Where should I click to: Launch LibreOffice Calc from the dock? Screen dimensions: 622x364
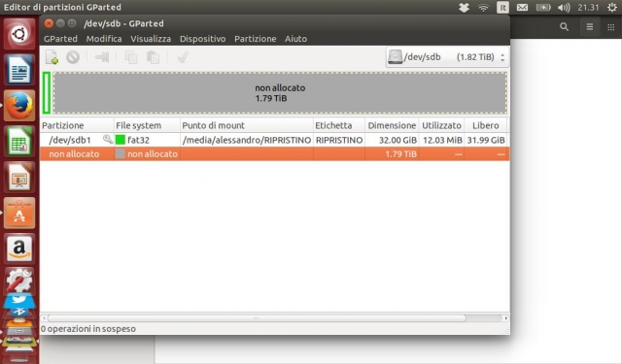tap(19, 142)
